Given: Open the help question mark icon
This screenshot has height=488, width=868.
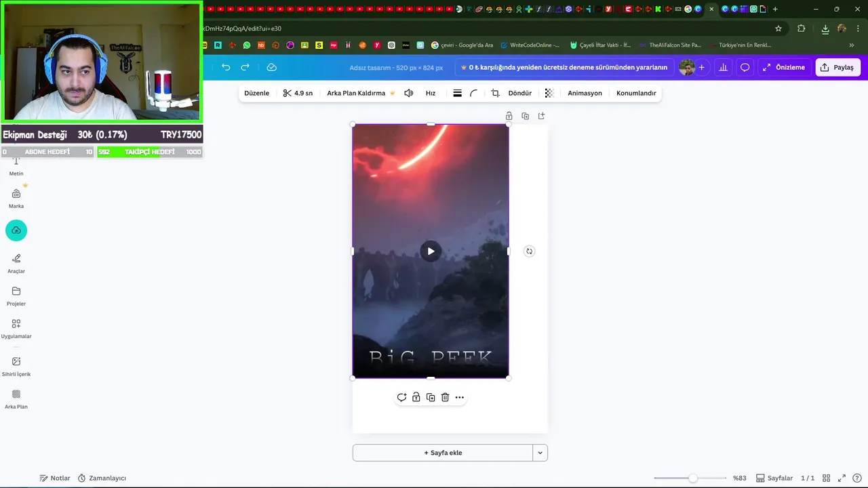Looking at the screenshot, I should pyautogui.click(x=858, y=478).
